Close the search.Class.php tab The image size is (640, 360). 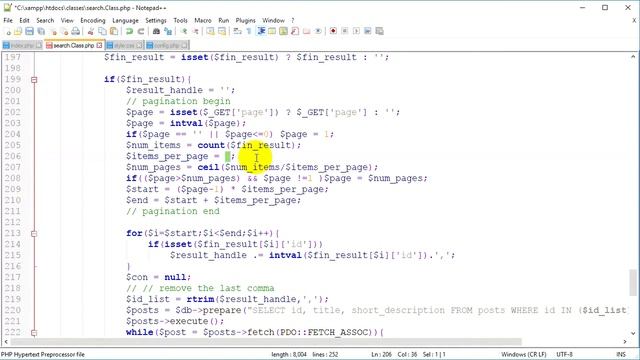click(x=99, y=45)
